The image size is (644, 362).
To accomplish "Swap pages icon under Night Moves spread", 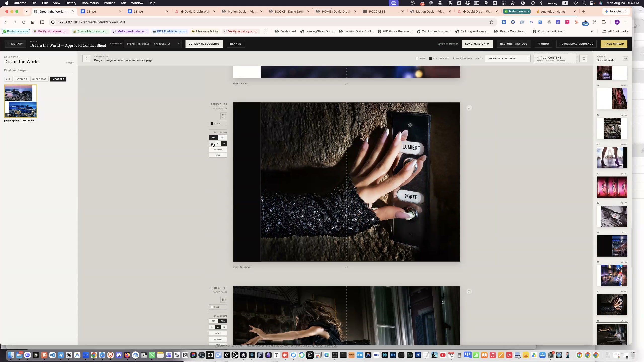I will 347,84.
